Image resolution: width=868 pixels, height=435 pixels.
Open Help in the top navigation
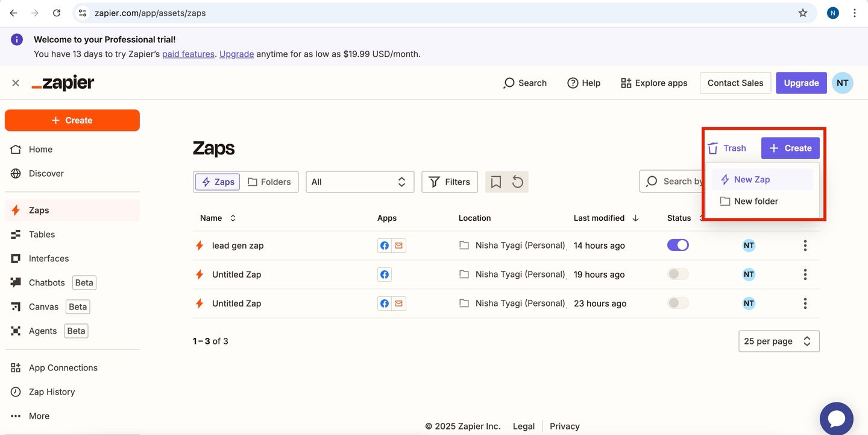(584, 83)
